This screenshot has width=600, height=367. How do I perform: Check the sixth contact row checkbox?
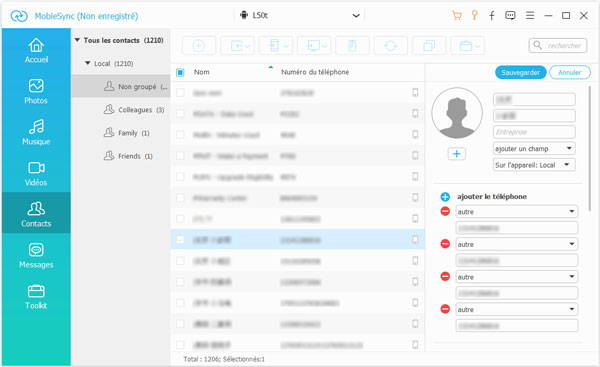click(x=180, y=198)
